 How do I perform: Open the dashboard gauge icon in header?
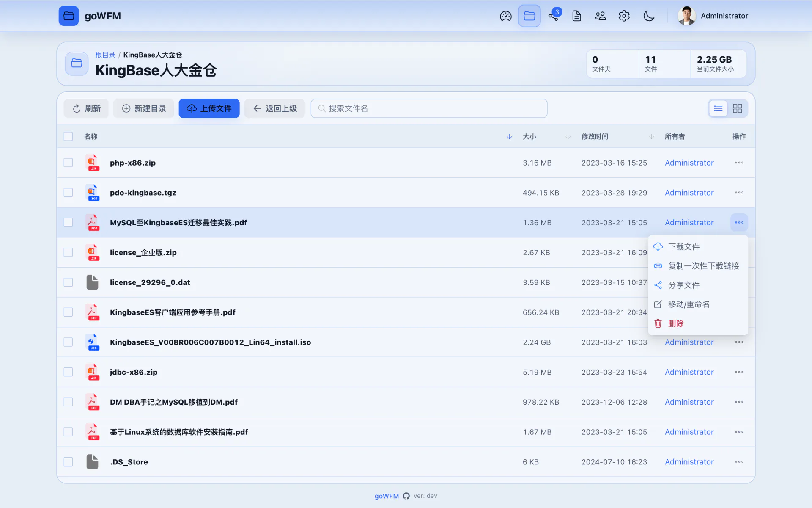click(505, 16)
